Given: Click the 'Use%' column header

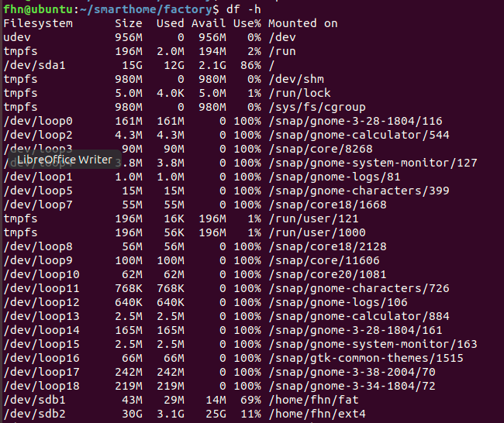Looking at the screenshot, I should pyautogui.click(x=247, y=23).
